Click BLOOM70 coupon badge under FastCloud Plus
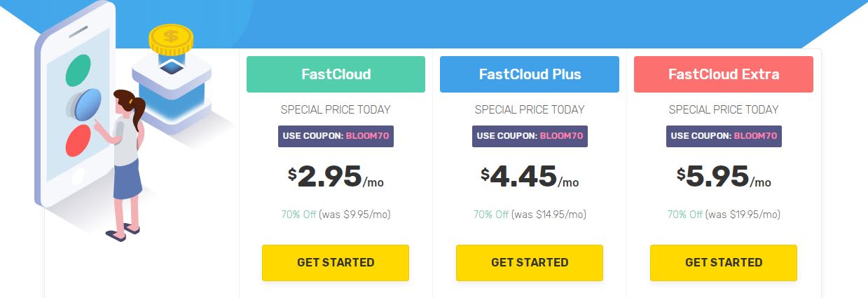 click(x=530, y=136)
